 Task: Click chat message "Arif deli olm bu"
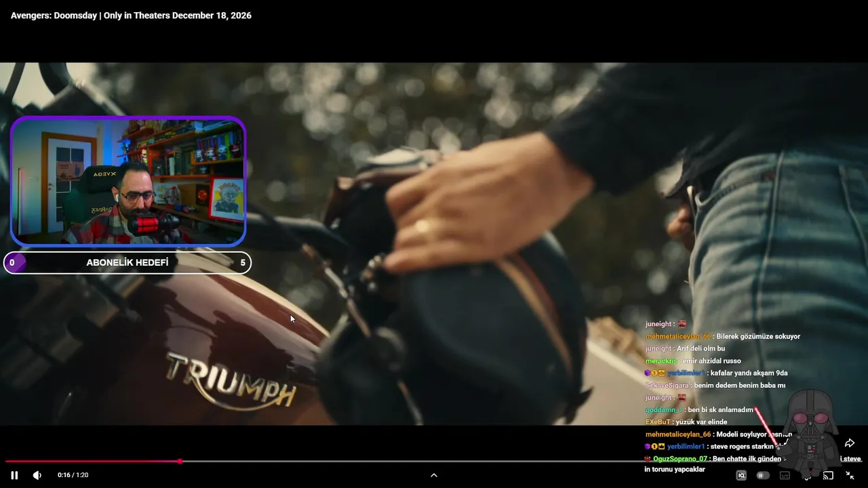click(x=701, y=348)
